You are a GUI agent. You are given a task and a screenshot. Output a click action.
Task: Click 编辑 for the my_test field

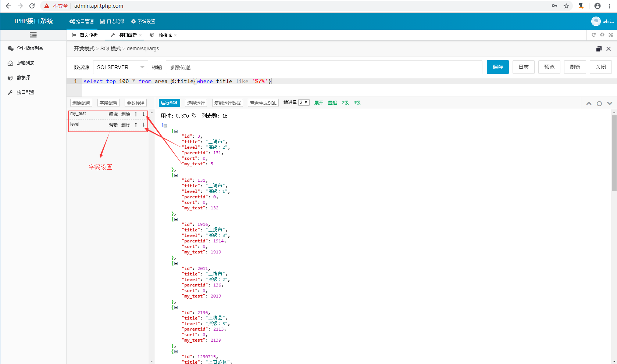coord(113,114)
